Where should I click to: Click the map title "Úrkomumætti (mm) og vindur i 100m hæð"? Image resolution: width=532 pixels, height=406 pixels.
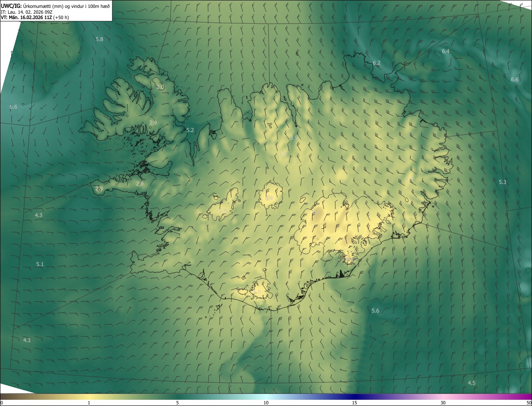click(x=66, y=5)
